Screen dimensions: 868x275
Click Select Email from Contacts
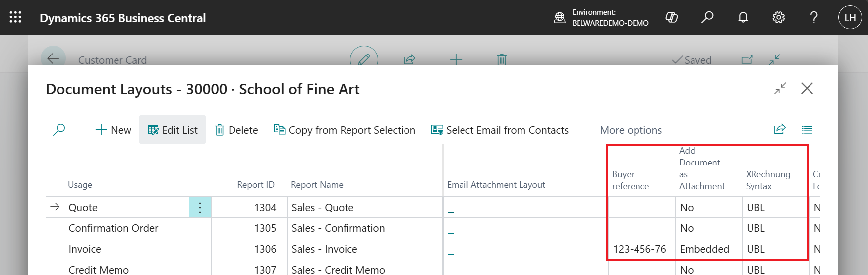coord(500,130)
